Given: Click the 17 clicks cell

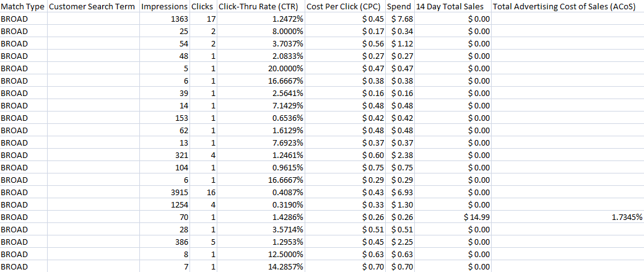Looking at the screenshot, I should pyautogui.click(x=203, y=19).
